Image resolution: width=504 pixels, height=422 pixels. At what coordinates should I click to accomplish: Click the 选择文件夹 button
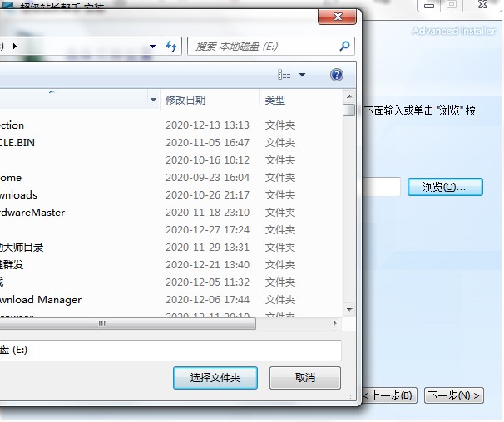coord(215,378)
